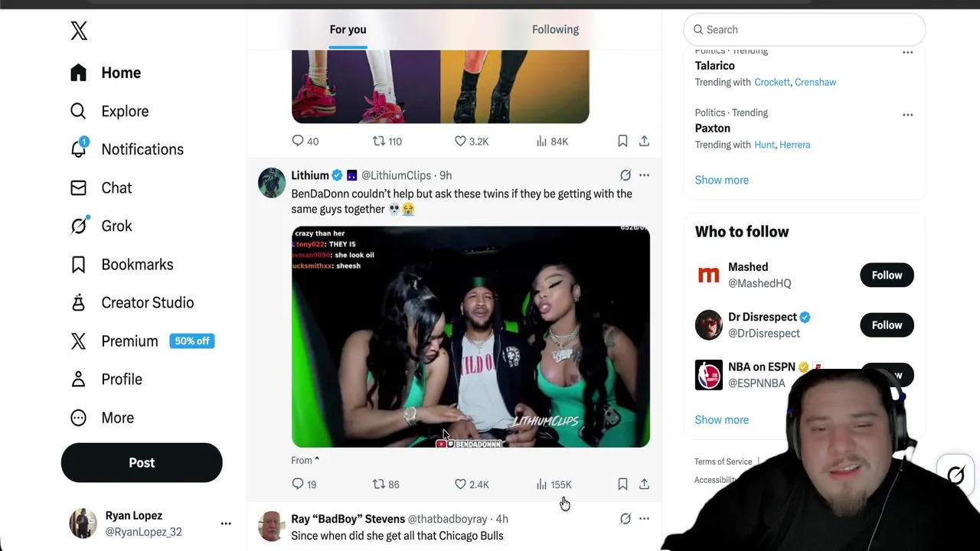Switch to the Following tab
Viewport: 980px width, 551px height.
(x=555, y=29)
